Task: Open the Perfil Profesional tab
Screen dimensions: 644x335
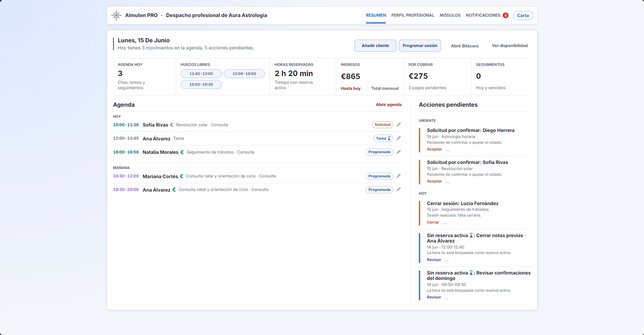Action: (412, 16)
